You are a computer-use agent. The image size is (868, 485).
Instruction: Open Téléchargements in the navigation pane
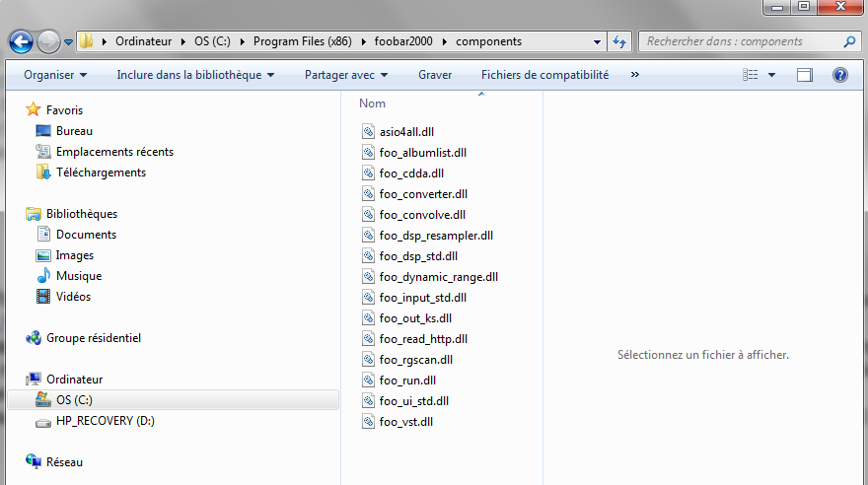(101, 173)
